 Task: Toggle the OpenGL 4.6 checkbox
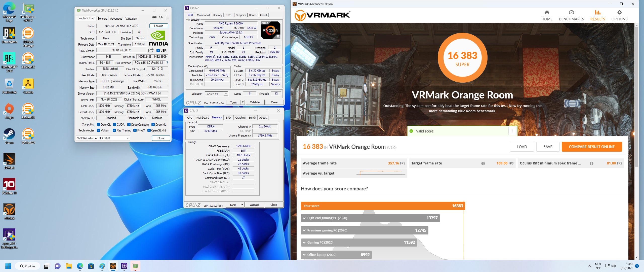[x=149, y=130]
